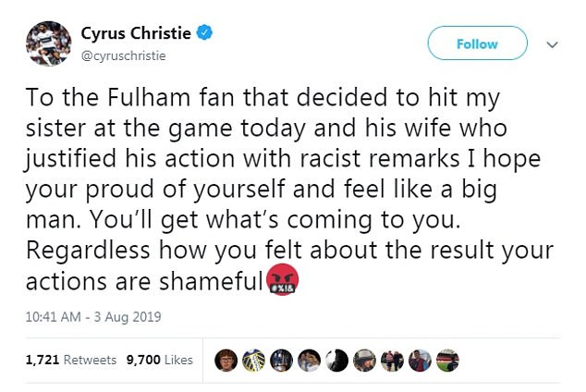Open the yellow-and-white crest liker avatar
This screenshot has height=392, width=586.
point(253,360)
